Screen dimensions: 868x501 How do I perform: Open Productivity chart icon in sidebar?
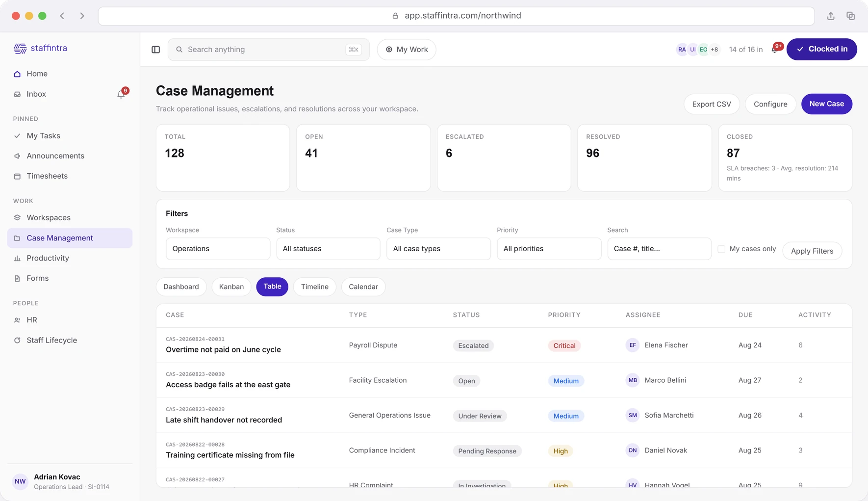[x=17, y=258]
